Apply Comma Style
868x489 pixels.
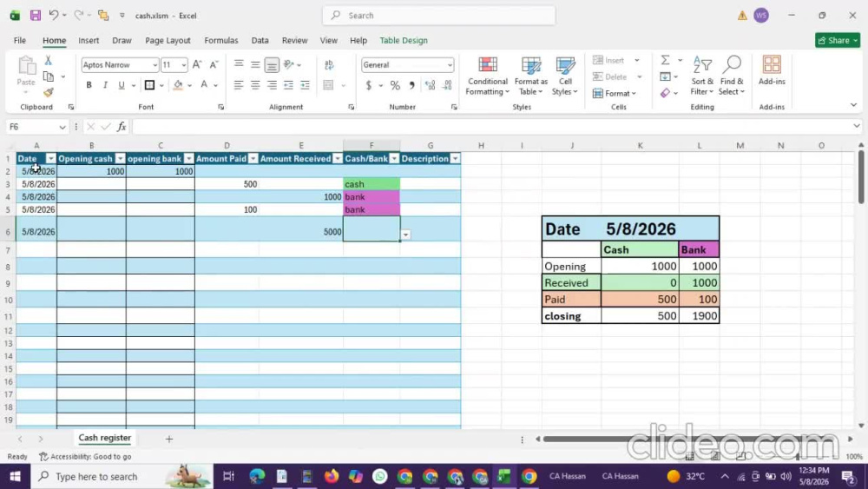tap(411, 85)
